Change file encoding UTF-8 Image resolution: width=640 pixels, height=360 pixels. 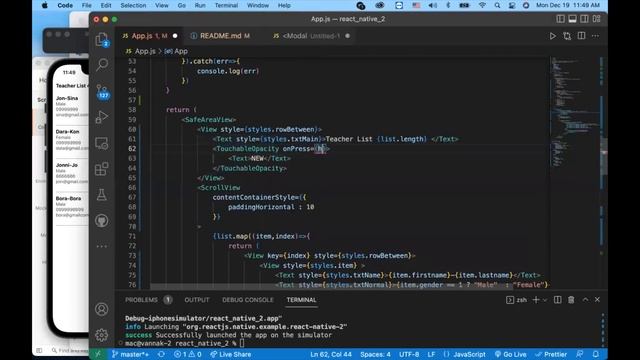pos(409,354)
